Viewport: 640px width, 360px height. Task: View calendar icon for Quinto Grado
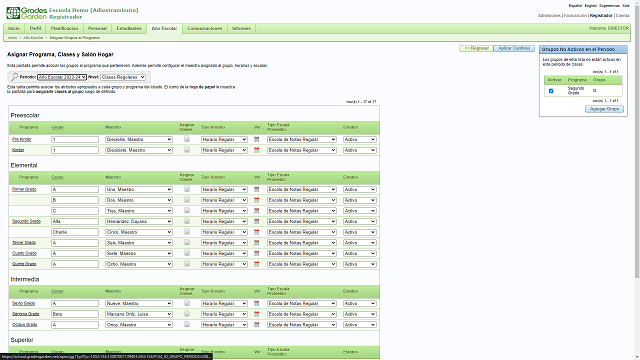point(256,264)
